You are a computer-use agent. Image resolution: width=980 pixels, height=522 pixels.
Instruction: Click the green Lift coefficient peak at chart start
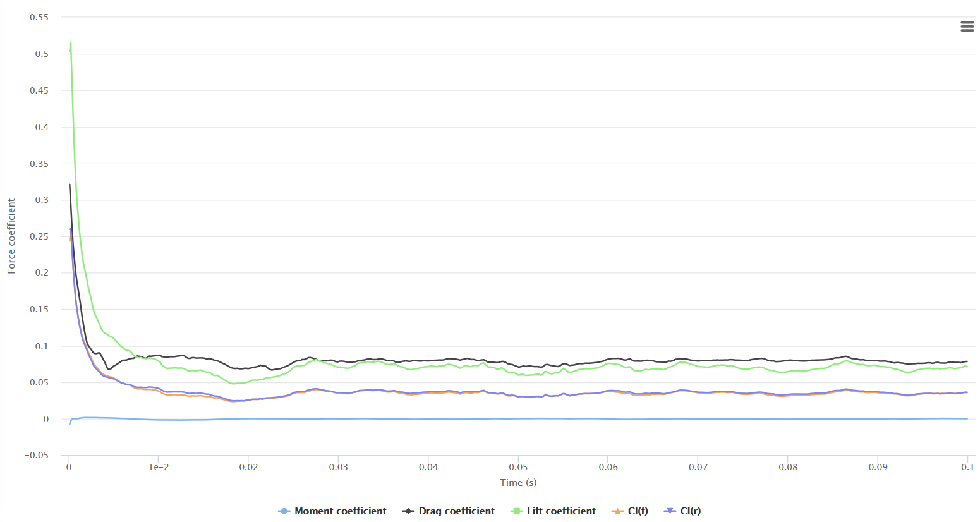coord(70,44)
